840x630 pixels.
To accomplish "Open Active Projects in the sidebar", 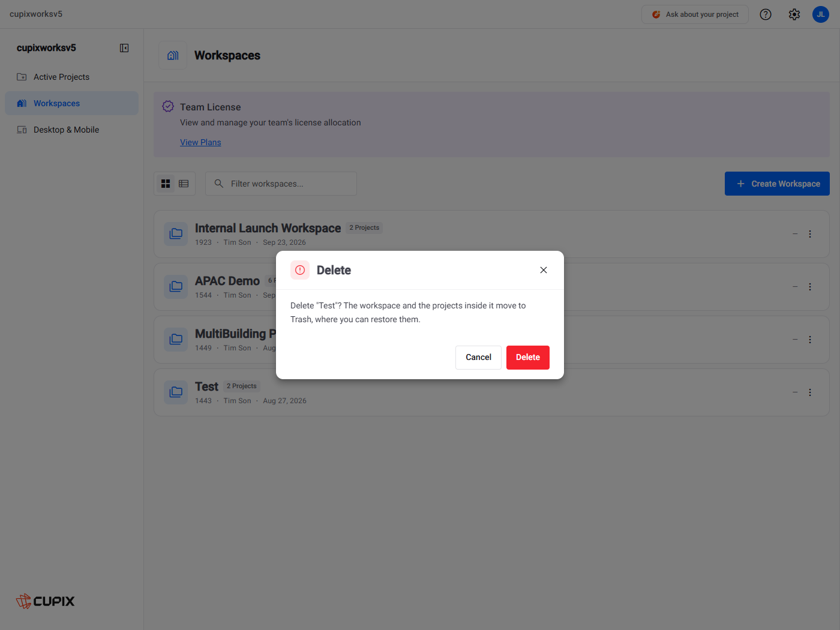I will click(71, 77).
